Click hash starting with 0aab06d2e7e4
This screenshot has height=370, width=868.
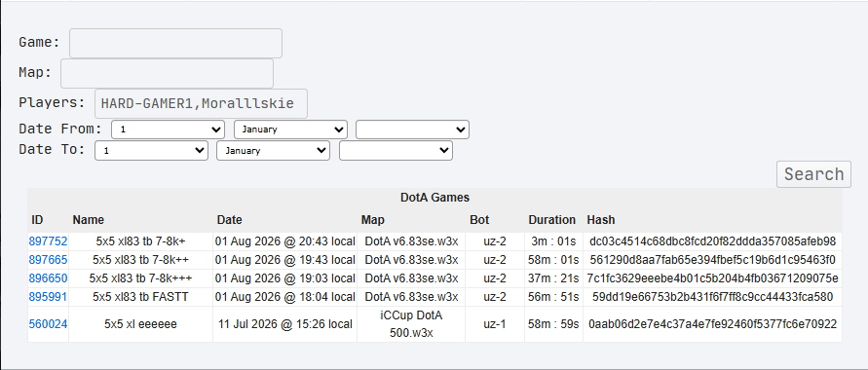(x=712, y=324)
